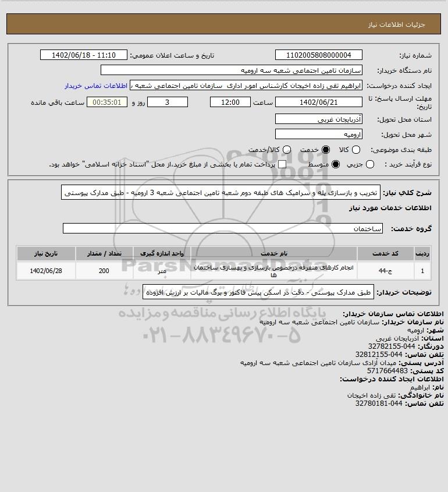448x492 pixels.
Task: Click the response deadline date 1402/06/21
Action: pyautogui.click(x=318, y=102)
